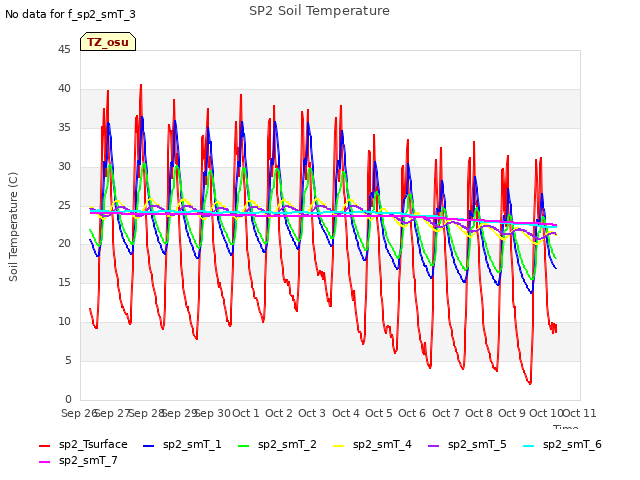This screenshot has height=480, width=640.
Task: Click the 0 y-axis tick label
Action: [68, 399]
